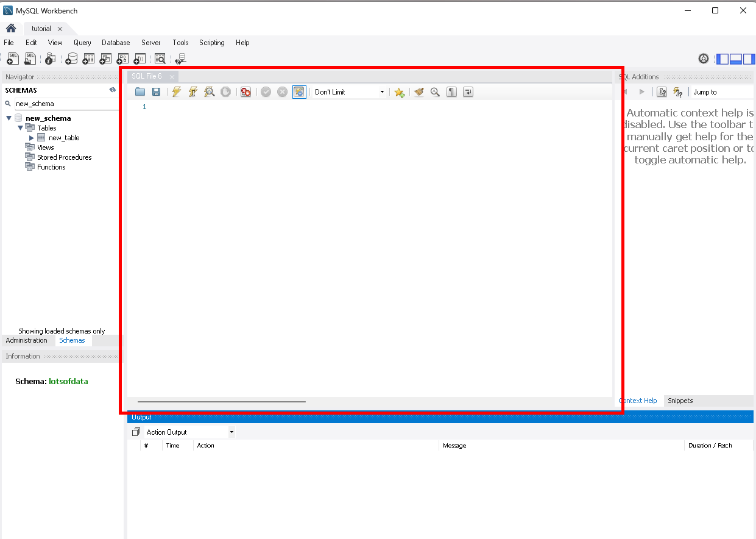Click the schema filter search field

pos(66,104)
